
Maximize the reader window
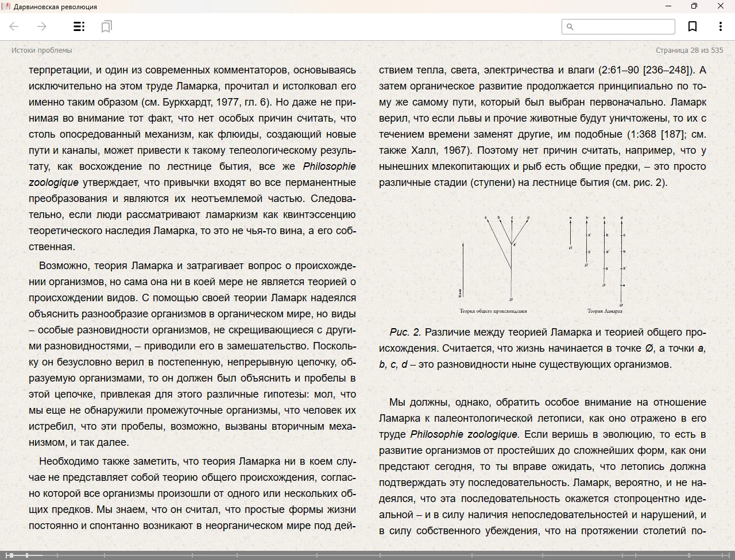pyautogui.click(x=694, y=6)
